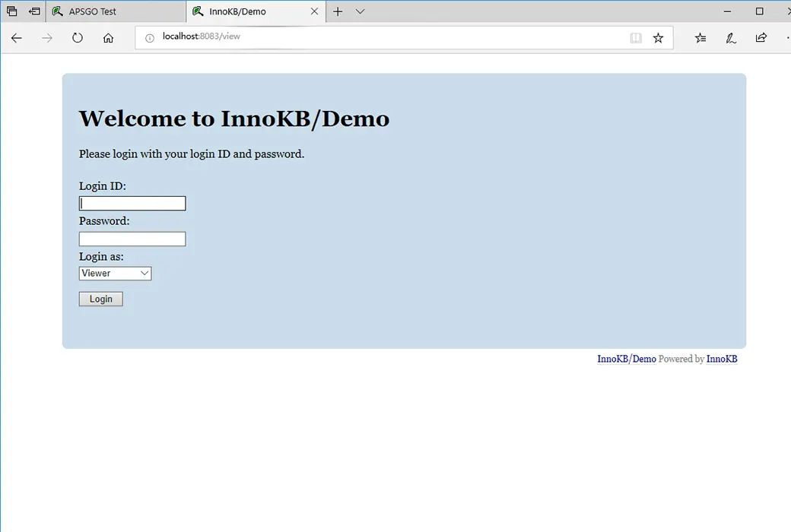
Task: Close the InnoKB/Demo tab
Action: (x=314, y=11)
